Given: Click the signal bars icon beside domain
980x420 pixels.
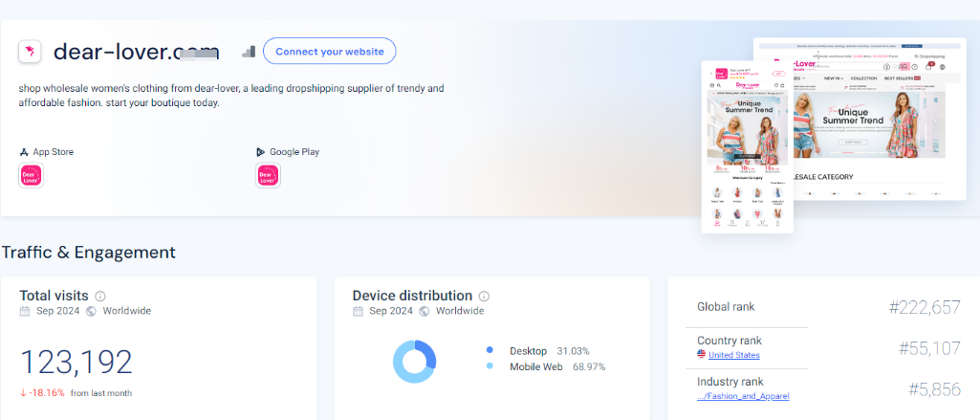Looking at the screenshot, I should 249,51.
